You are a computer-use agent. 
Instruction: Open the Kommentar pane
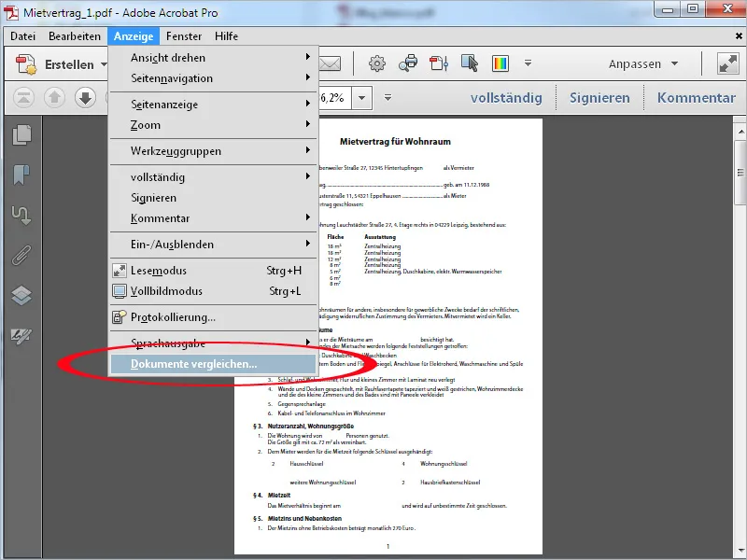[x=697, y=98]
